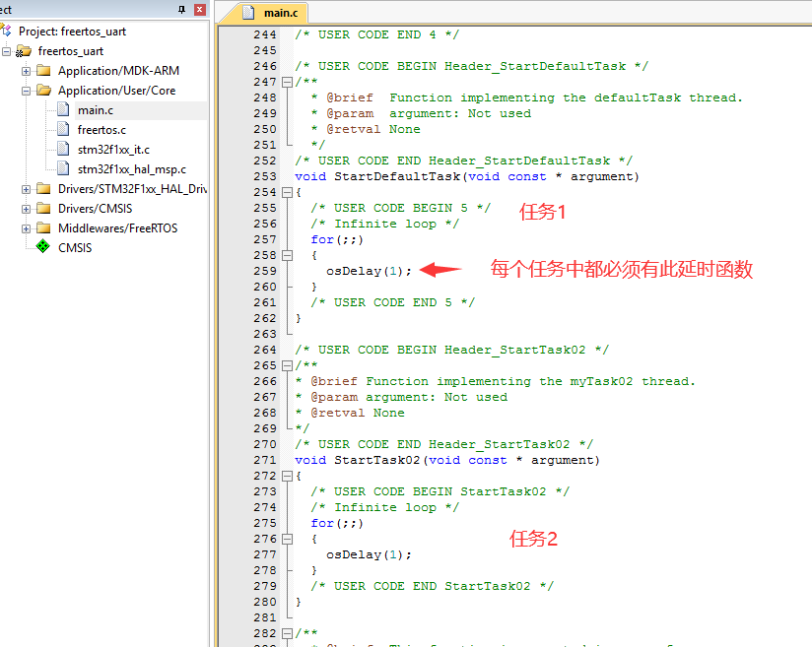Click line number 277 in the gutter
The image size is (812, 647).
(x=265, y=554)
